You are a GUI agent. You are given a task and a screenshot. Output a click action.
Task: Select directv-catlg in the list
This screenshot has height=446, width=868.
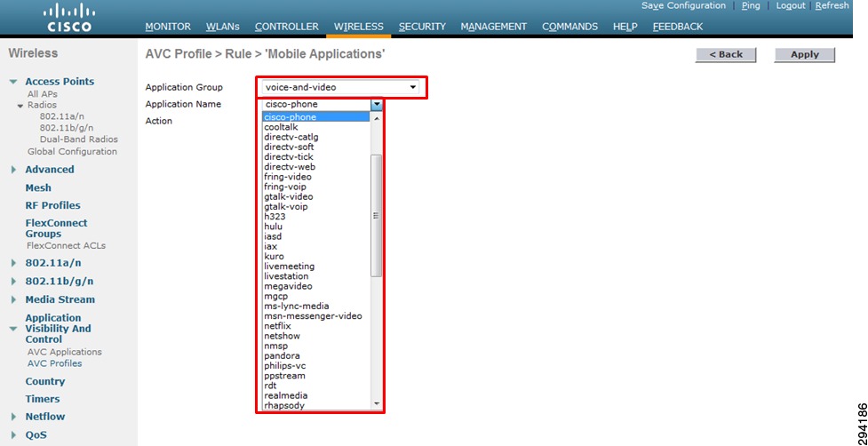(x=315, y=137)
